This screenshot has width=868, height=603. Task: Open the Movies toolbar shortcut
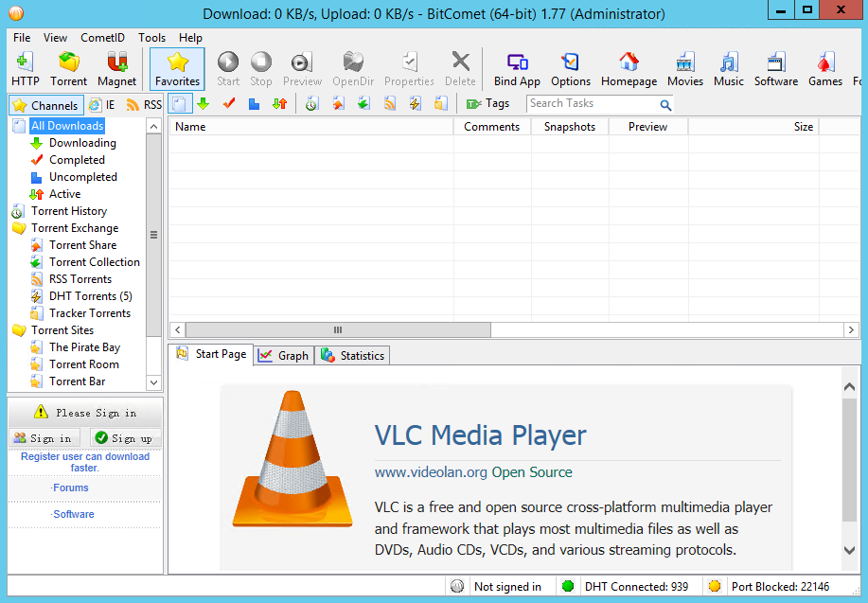[684, 69]
